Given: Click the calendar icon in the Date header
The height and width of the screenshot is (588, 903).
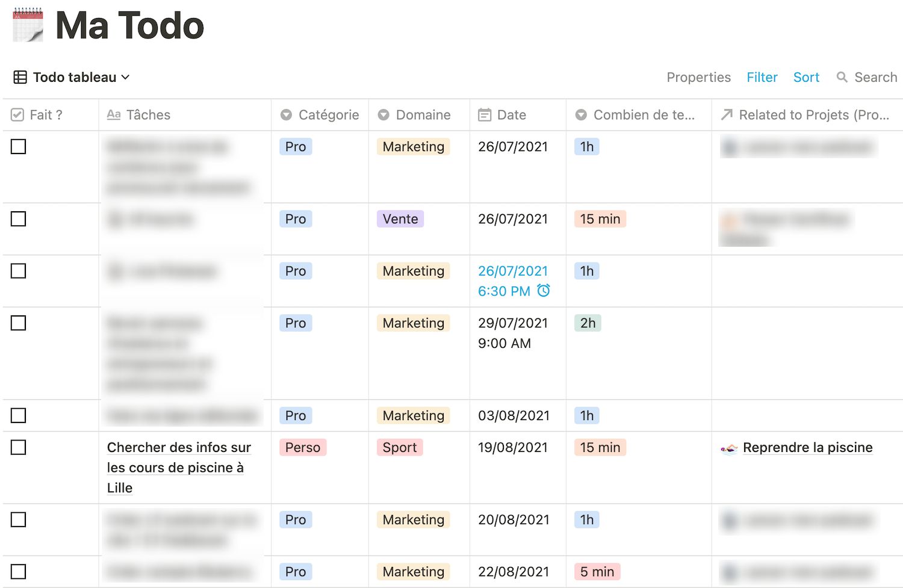Looking at the screenshot, I should [485, 115].
